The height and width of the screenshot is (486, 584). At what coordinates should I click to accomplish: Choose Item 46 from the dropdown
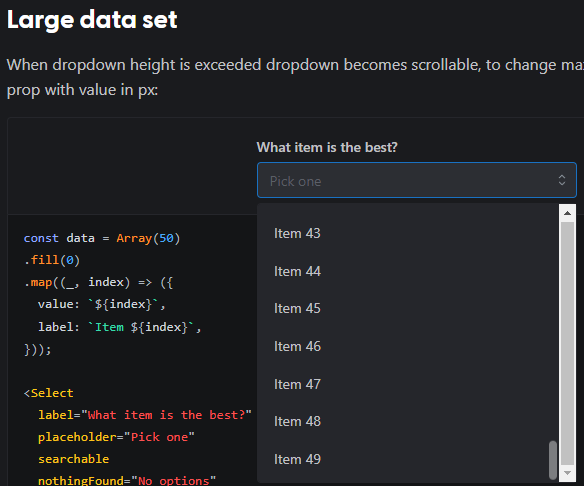408,347
